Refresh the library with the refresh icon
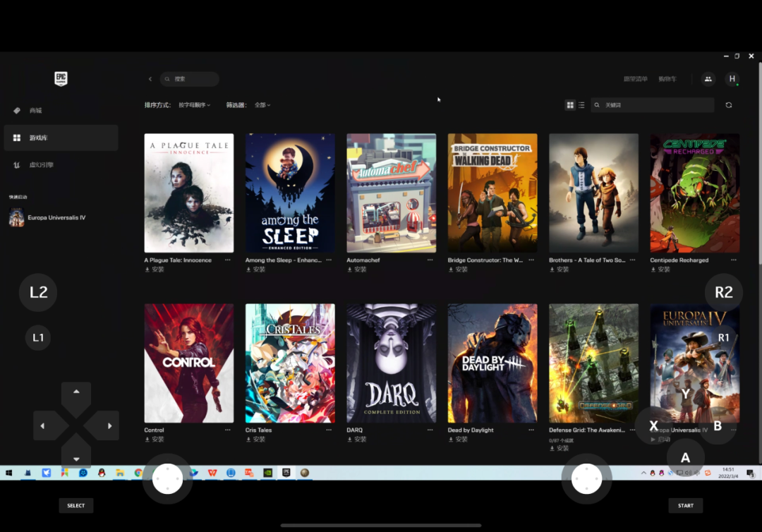Image resolution: width=762 pixels, height=532 pixels. tap(728, 105)
